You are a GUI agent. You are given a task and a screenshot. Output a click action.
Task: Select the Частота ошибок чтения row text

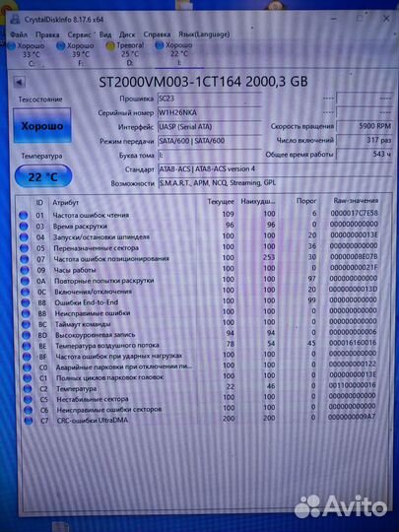pos(91,215)
